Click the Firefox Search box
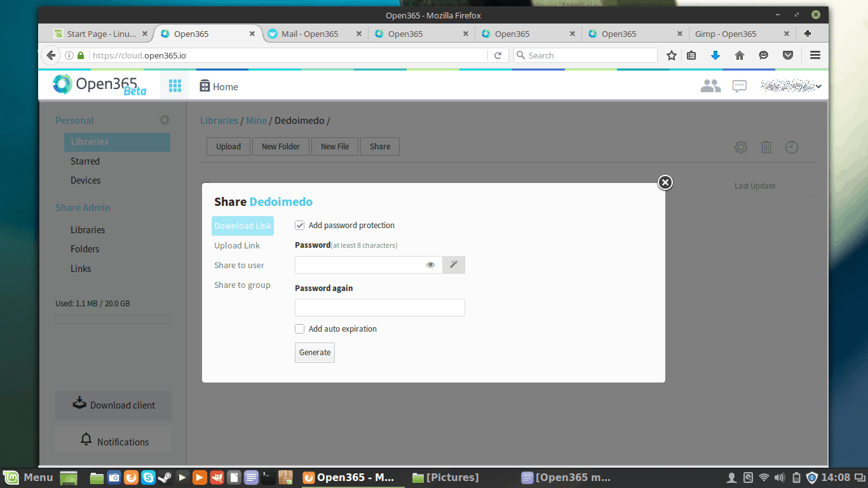 [x=585, y=55]
